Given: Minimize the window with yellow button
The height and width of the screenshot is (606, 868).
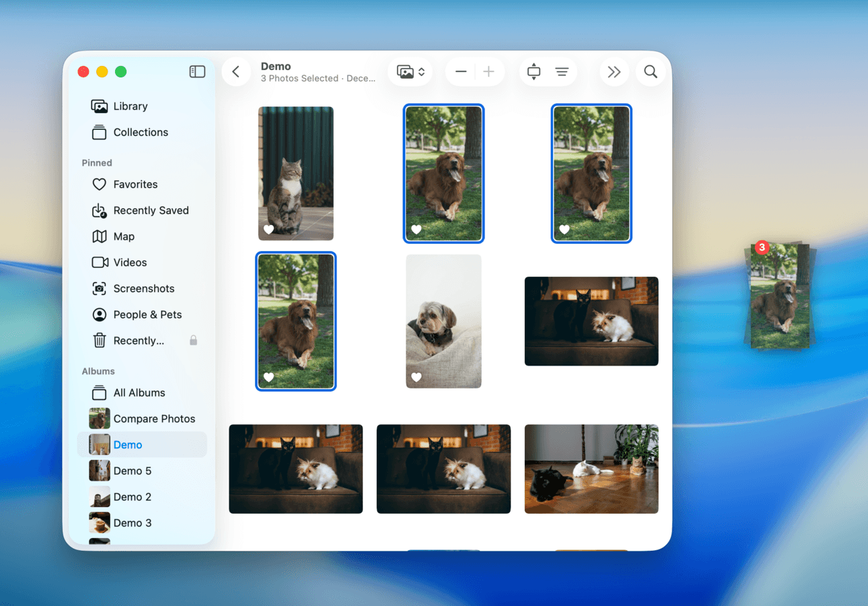Looking at the screenshot, I should click(102, 71).
